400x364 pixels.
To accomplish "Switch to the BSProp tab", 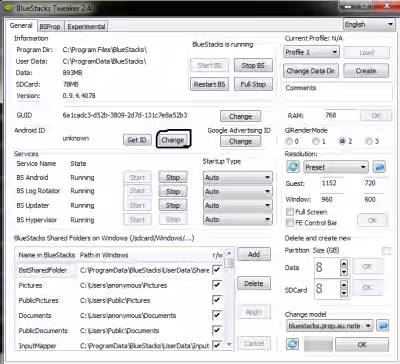I will tap(50, 26).
